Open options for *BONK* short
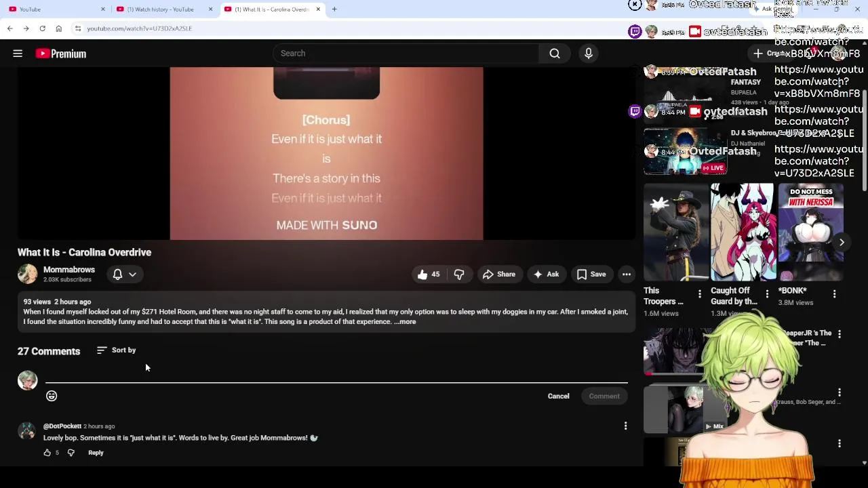This screenshot has width=868, height=488. coord(834,294)
